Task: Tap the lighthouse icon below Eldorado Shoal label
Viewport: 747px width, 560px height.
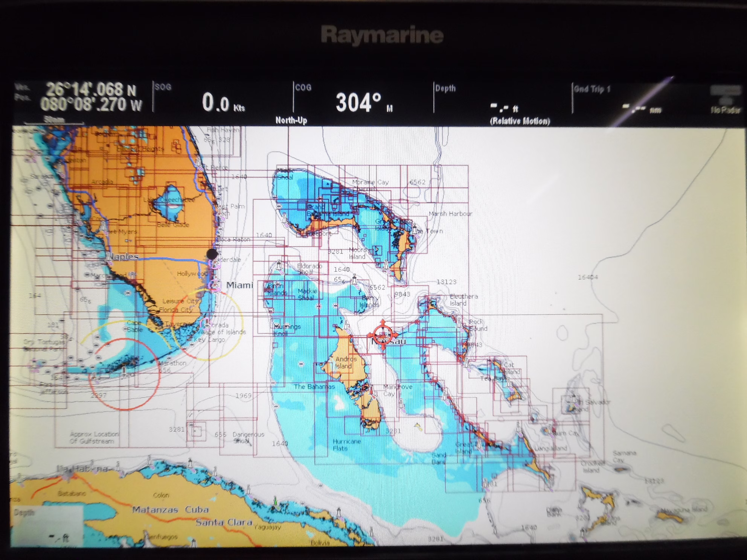Action: click(279, 266)
